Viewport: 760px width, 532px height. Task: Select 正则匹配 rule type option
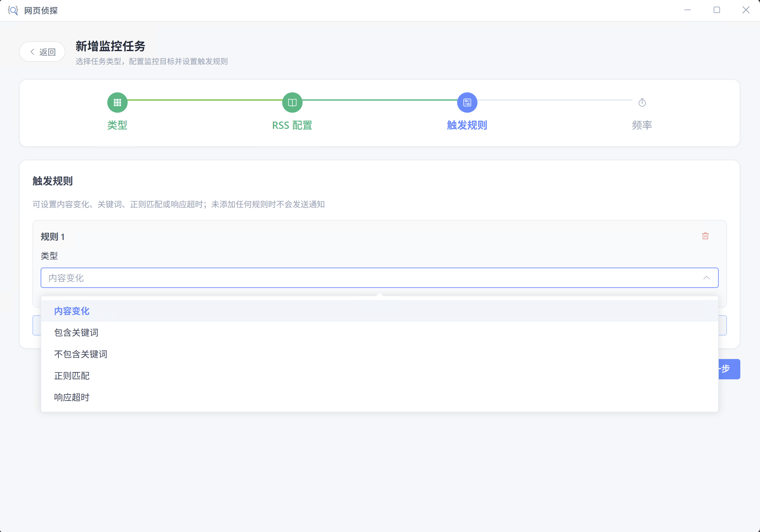pyautogui.click(x=379, y=376)
